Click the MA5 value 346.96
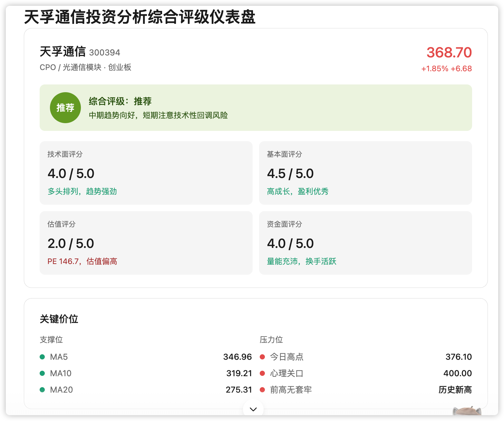This screenshot has height=421, width=504. [x=237, y=357]
